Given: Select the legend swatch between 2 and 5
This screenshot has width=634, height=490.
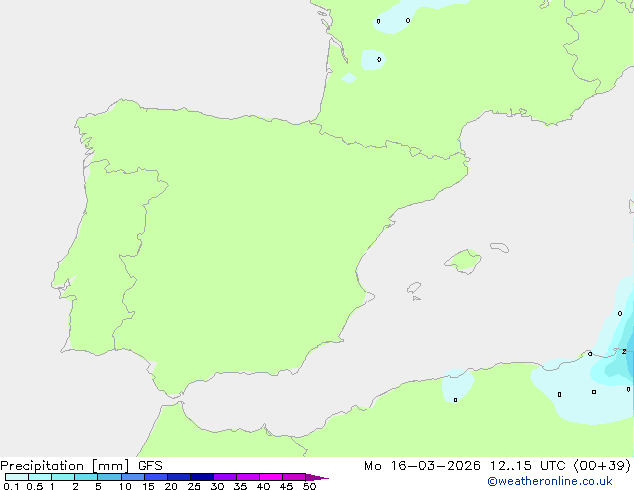Looking at the screenshot, I should click(x=86, y=477).
